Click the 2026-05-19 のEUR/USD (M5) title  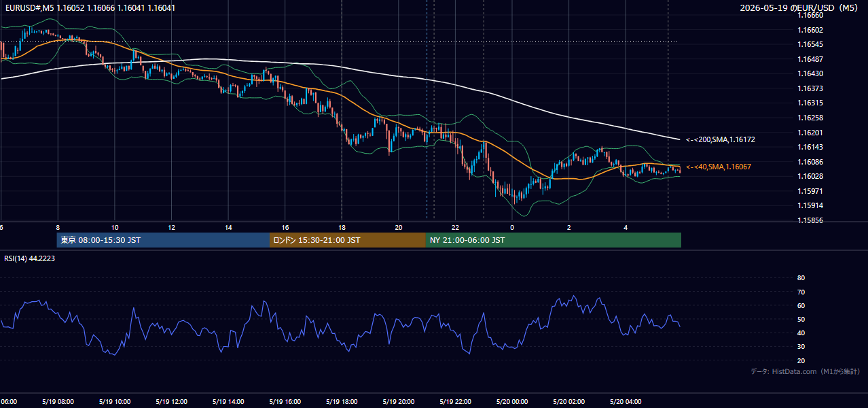[801, 7]
